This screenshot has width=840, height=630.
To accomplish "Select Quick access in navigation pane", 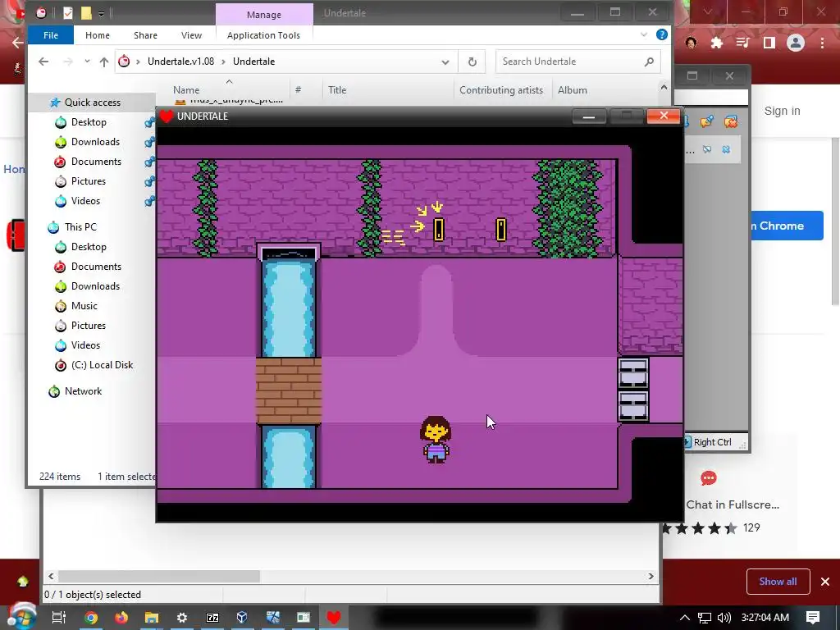I will click(92, 103).
